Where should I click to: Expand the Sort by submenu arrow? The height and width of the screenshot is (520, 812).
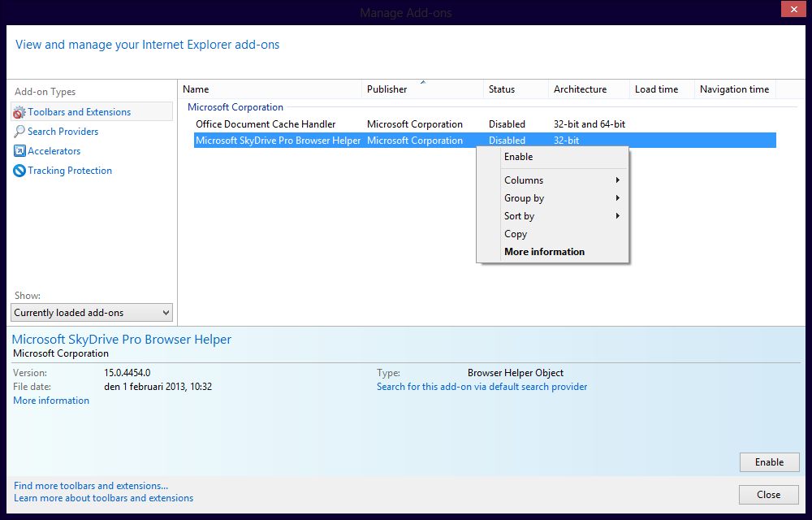tap(617, 216)
